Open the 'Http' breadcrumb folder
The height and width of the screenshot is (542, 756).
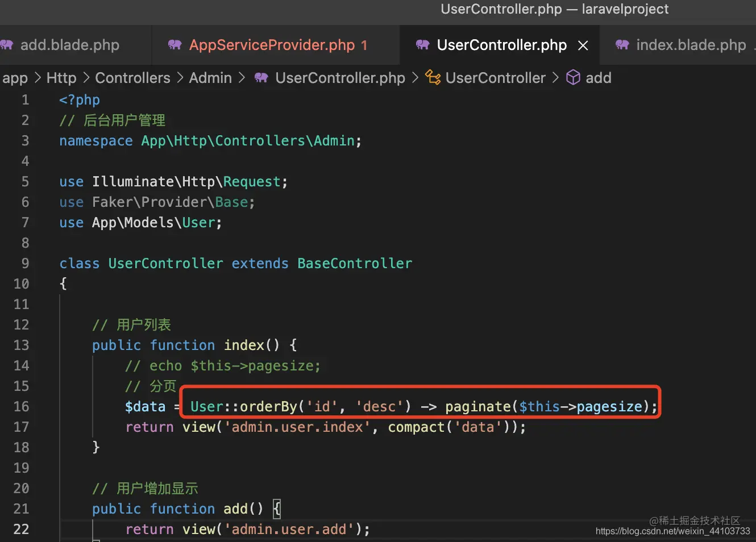coord(61,78)
